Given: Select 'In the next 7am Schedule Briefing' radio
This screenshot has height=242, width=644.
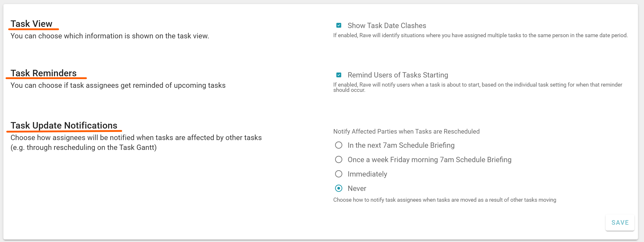Looking at the screenshot, I should tap(339, 145).
